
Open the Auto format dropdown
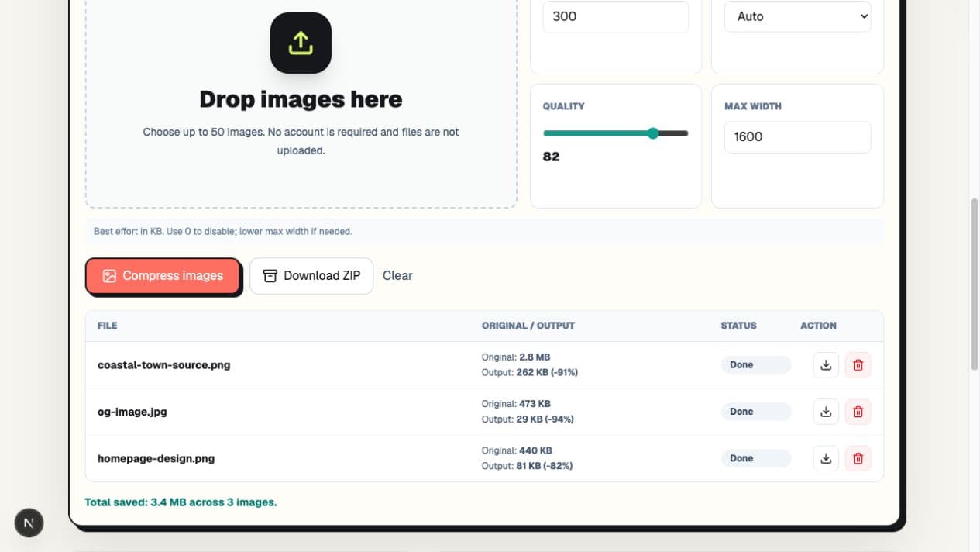coord(797,16)
